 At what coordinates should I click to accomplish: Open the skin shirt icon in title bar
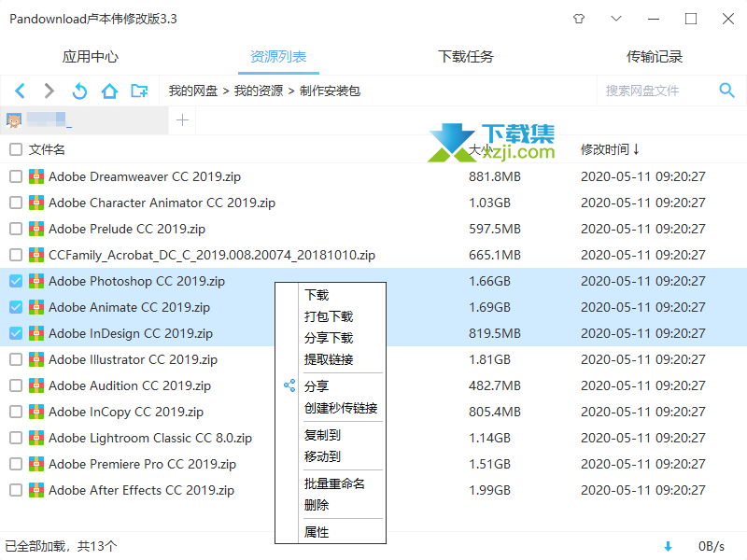point(579,19)
